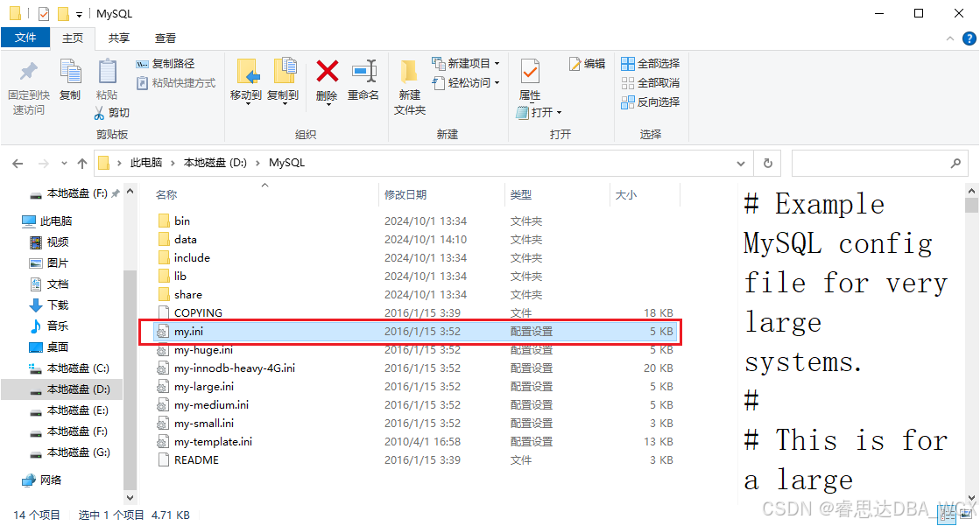The width and height of the screenshot is (980, 526).
Task: Open the Open (打开) dropdown in ribbon
Action: tap(539, 112)
